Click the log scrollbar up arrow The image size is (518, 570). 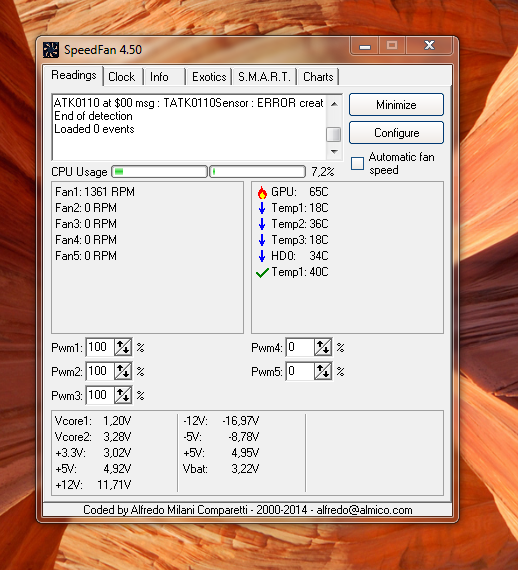[334, 104]
